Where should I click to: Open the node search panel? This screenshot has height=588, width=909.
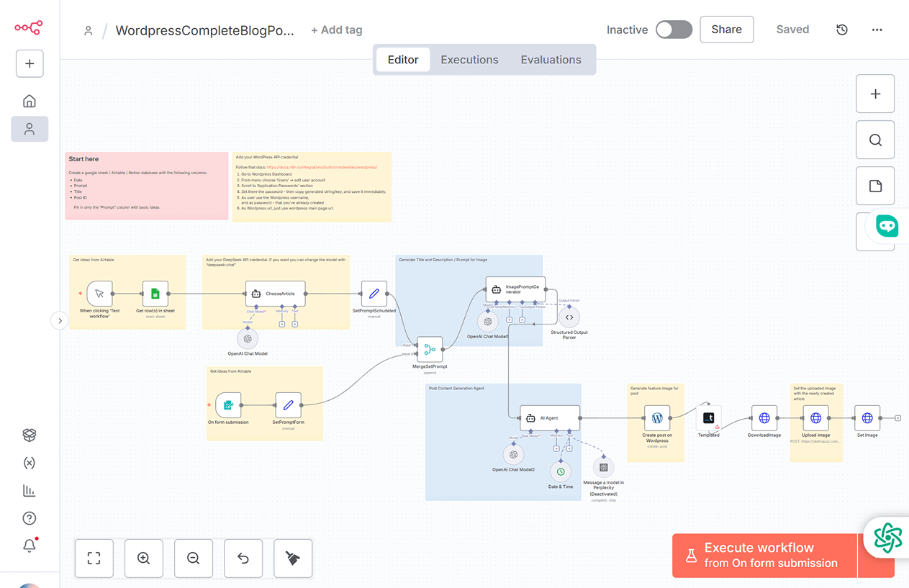(x=875, y=140)
